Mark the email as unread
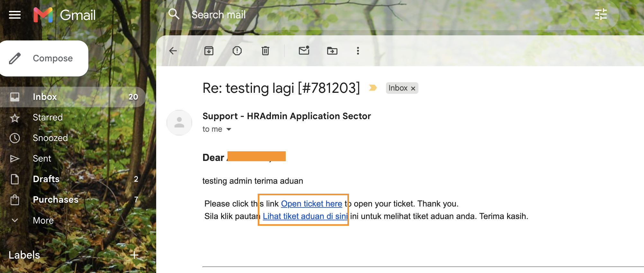This screenshot has height=273, width=644. pos(304,50)
